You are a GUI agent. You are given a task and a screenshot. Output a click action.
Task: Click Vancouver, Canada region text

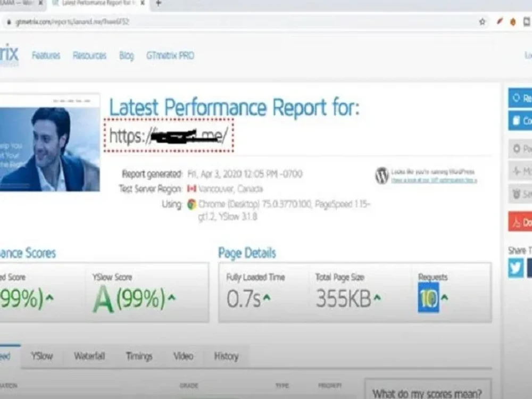pos(230,189)
